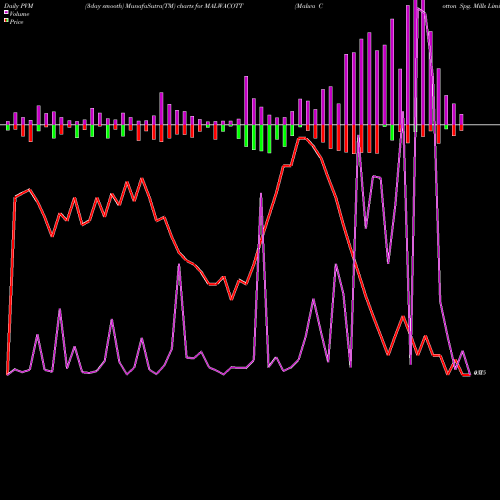
Task: Click the MunafaSutra charts for MALWACOTT heading
Action: 164,6
